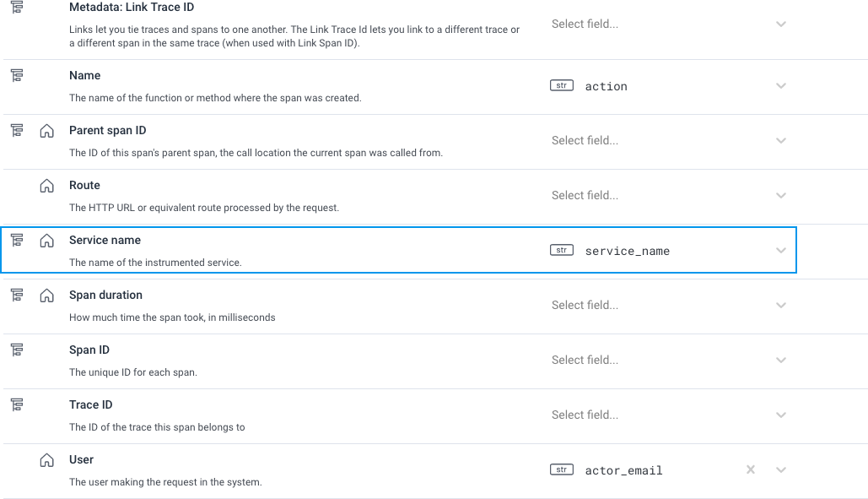Select the trace icon next to Name

[x=16, y=74]
